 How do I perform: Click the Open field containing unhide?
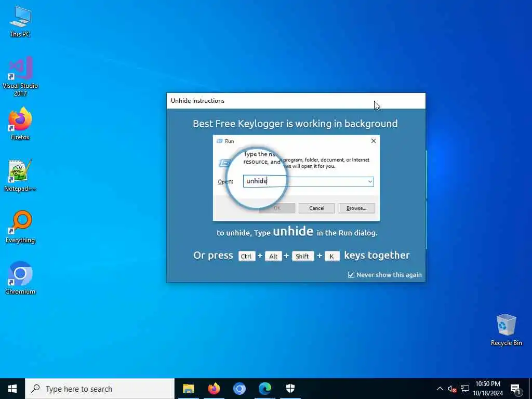(x=309, y=181)
